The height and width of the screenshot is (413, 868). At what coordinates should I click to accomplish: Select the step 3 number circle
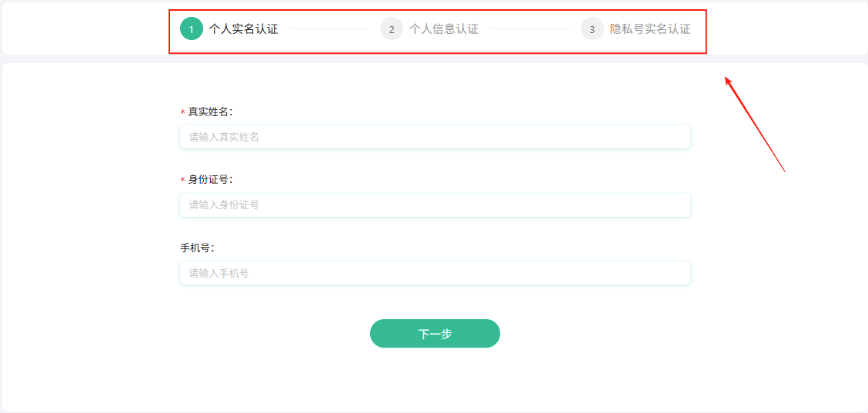pos(592,29)
